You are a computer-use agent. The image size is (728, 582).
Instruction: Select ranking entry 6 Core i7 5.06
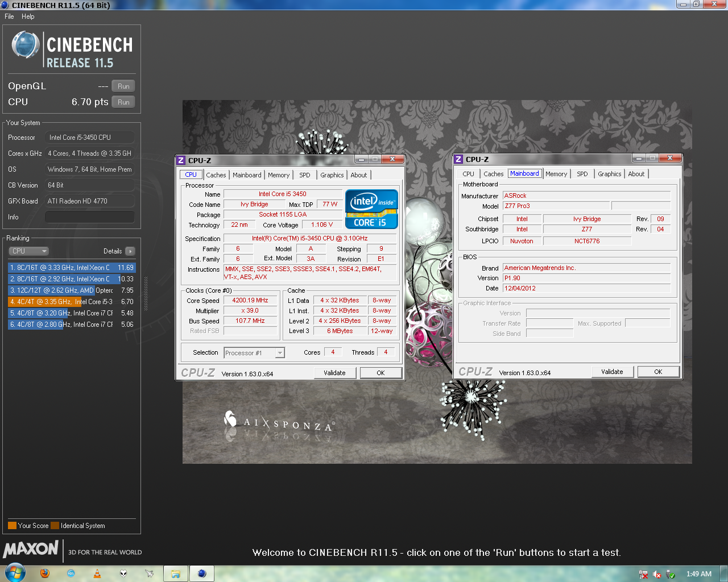(x=72, y=325)
